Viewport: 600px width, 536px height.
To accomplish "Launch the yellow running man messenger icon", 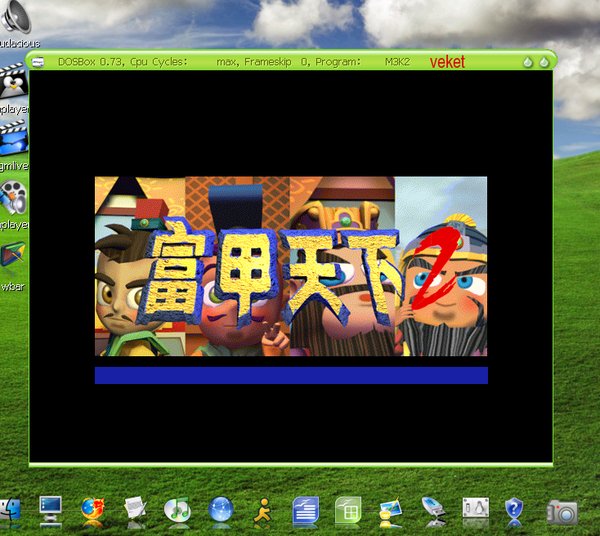I will pos(263,510).
